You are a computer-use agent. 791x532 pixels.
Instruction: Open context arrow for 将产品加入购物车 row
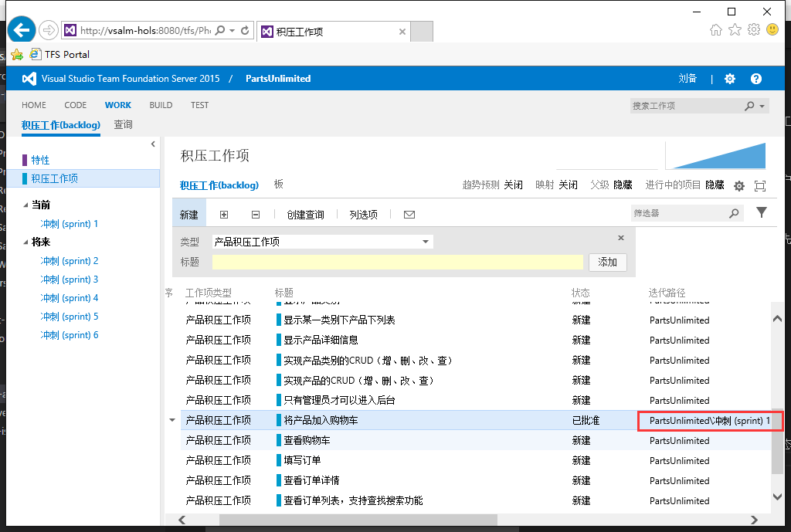172,421
